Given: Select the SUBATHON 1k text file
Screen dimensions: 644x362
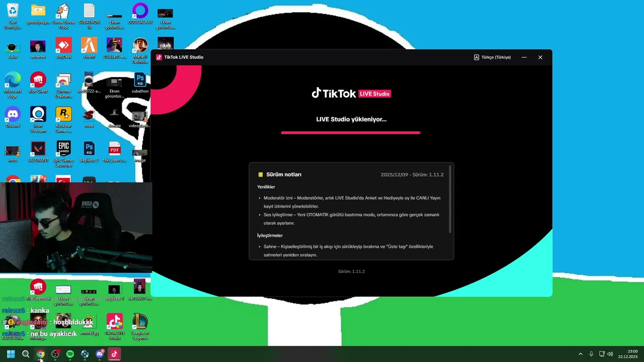Looking at the screenshot, I should [89, 16].
